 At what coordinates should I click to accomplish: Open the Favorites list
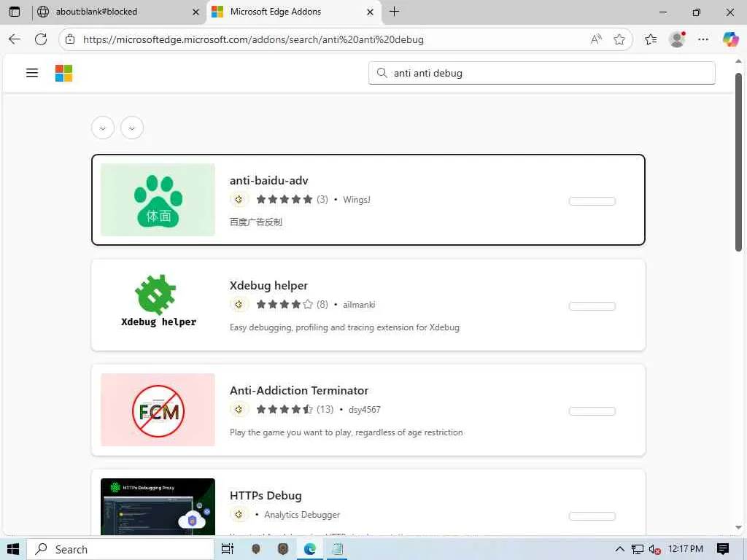(x=651, y=39)
